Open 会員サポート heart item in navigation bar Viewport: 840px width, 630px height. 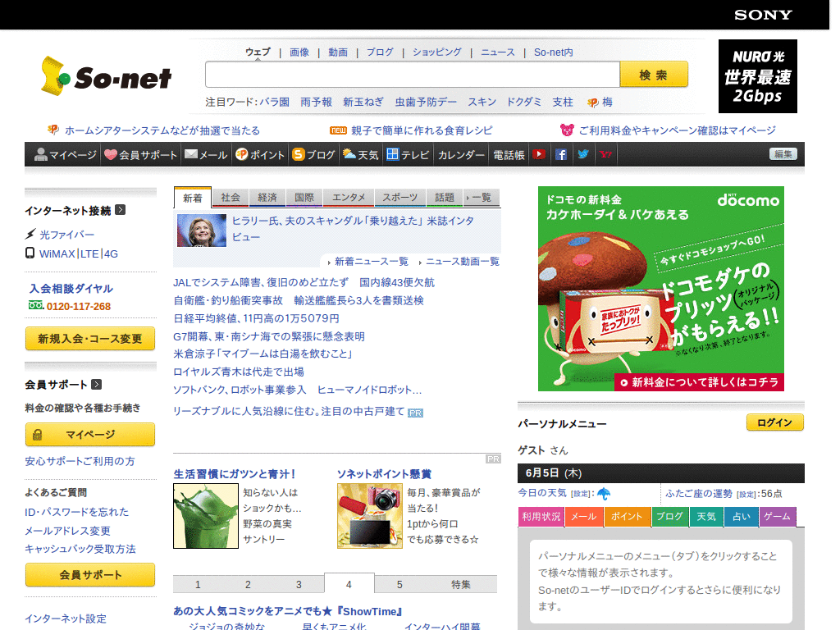coord(140,154)
